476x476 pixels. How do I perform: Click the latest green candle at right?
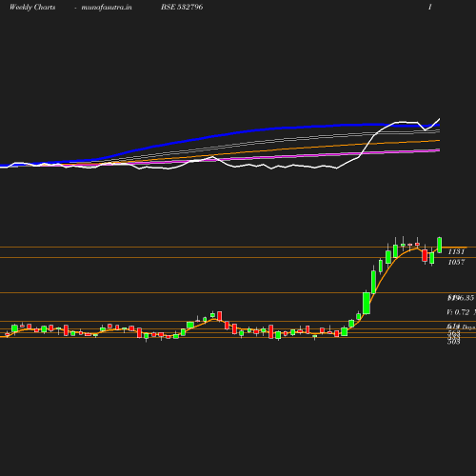440,245
